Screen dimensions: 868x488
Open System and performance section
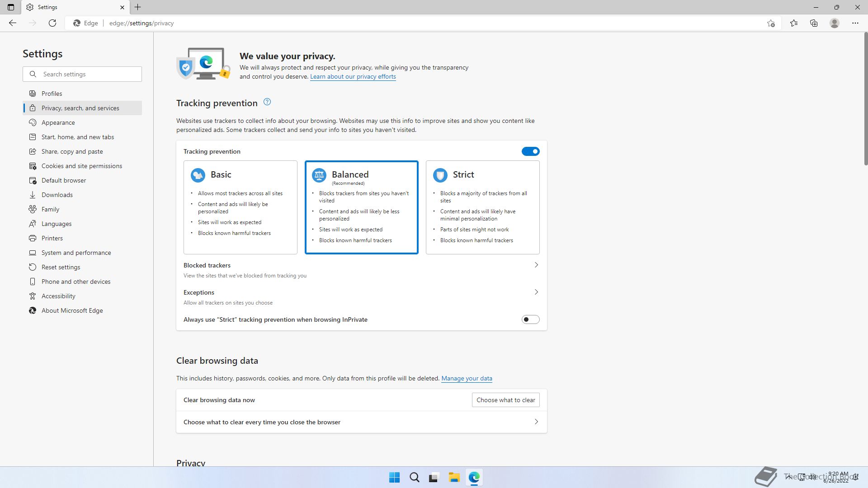point(82,253)
